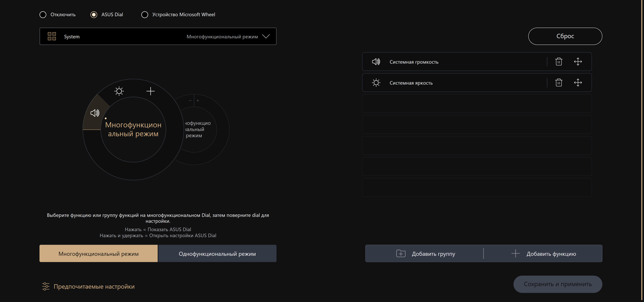Select the ASUS Dial radio option

click(94, 15)
